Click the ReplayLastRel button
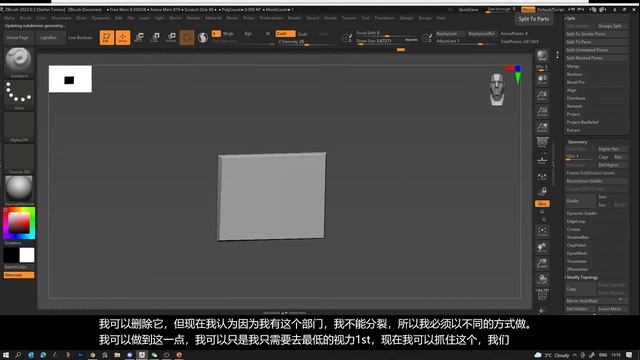This screenshot has width=640, height=360. 481,33
